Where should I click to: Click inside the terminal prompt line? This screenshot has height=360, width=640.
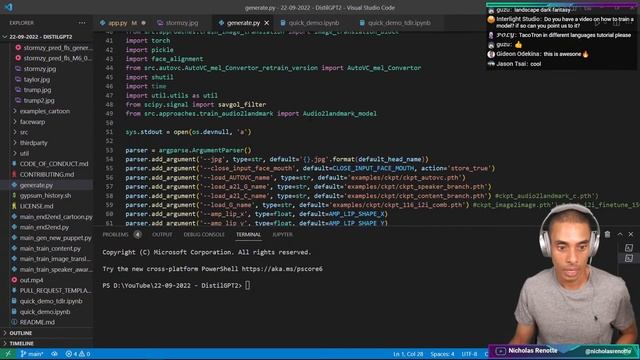[248, 286]
